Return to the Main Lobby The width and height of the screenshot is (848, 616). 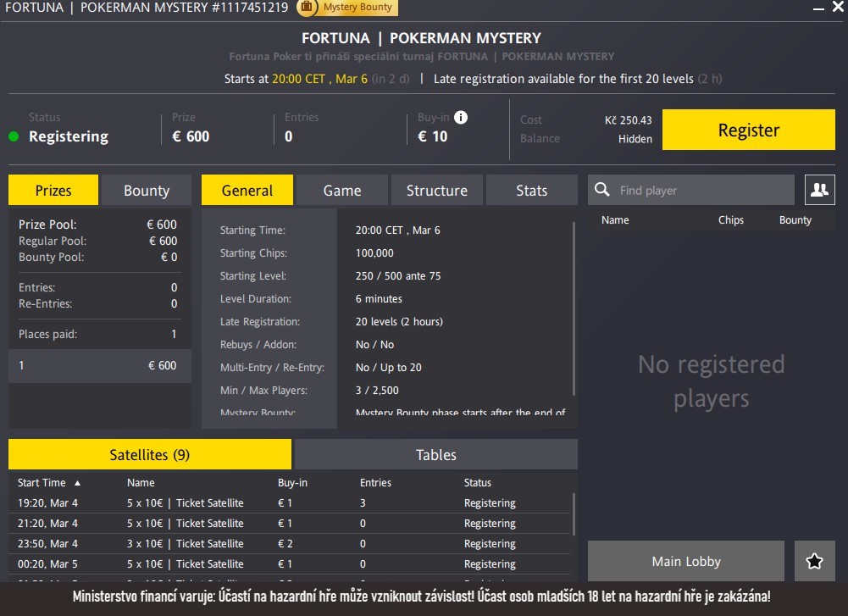(685, 561)
